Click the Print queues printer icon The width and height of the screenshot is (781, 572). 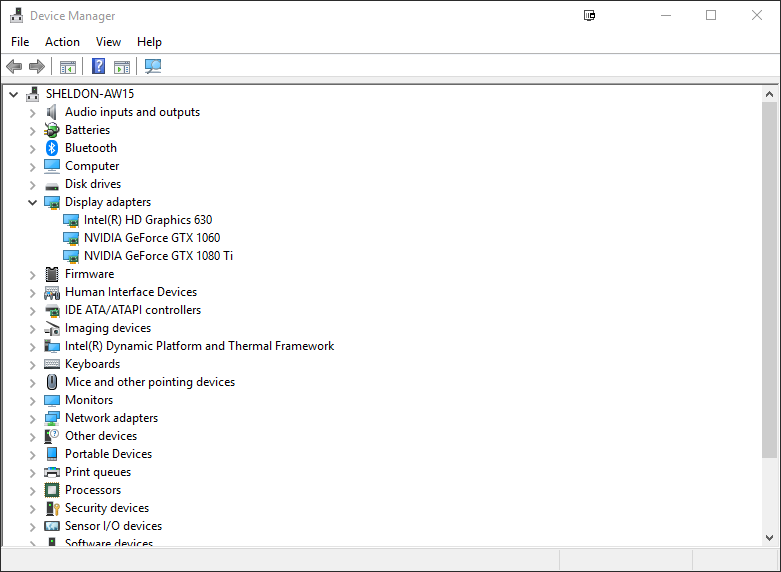[x=52, y=472]
